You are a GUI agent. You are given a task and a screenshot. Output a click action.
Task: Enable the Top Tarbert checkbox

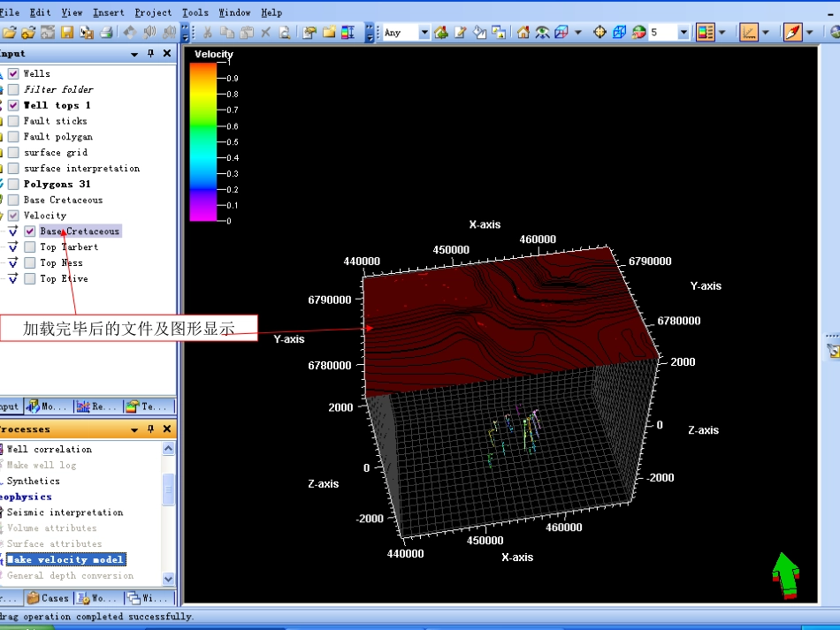pos(30,247)
